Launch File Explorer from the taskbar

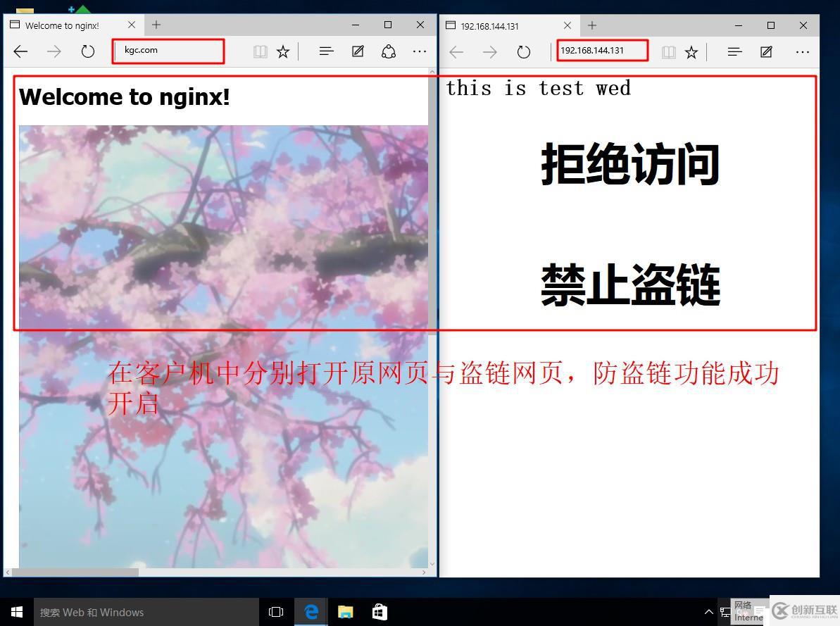point(344,611)
